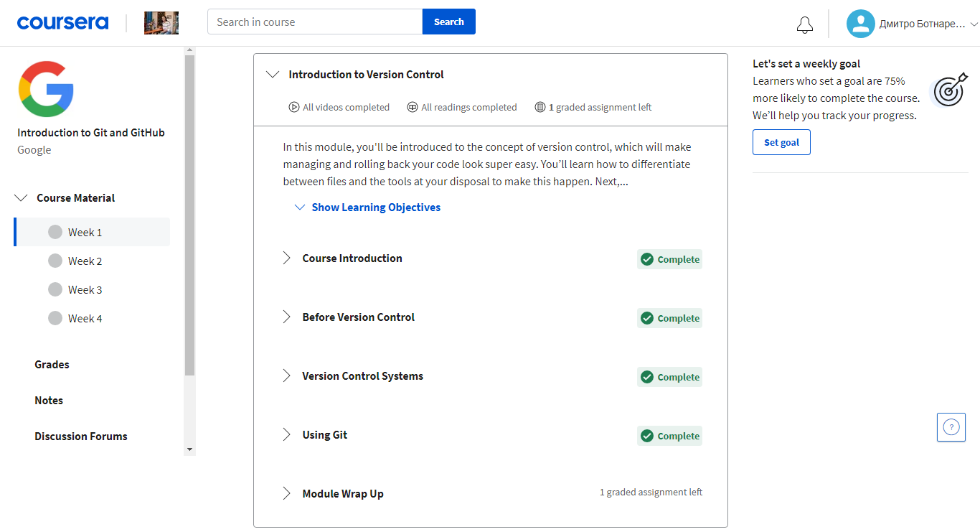The width and height of the screenshot is (980, 532).
Task: Click 'Let's set a weekly goal' heading
Action: coord(806,64)
